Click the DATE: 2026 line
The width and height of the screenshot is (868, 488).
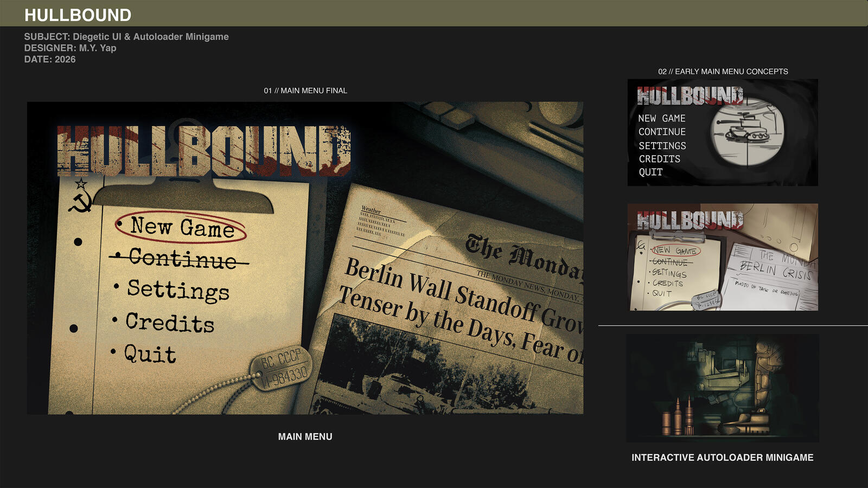click(x=50, y=60)
